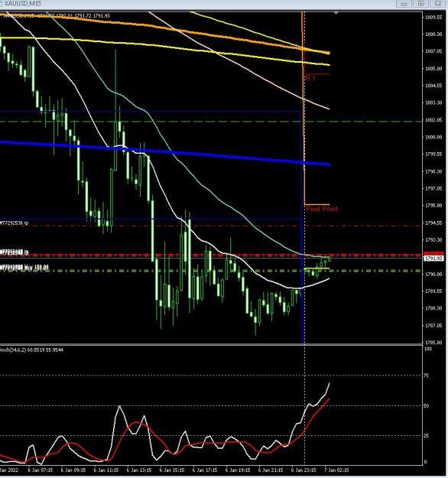Click the stochastic 75 level label
448x478 pixels.
pyautogui.click(x=427, y=376)
